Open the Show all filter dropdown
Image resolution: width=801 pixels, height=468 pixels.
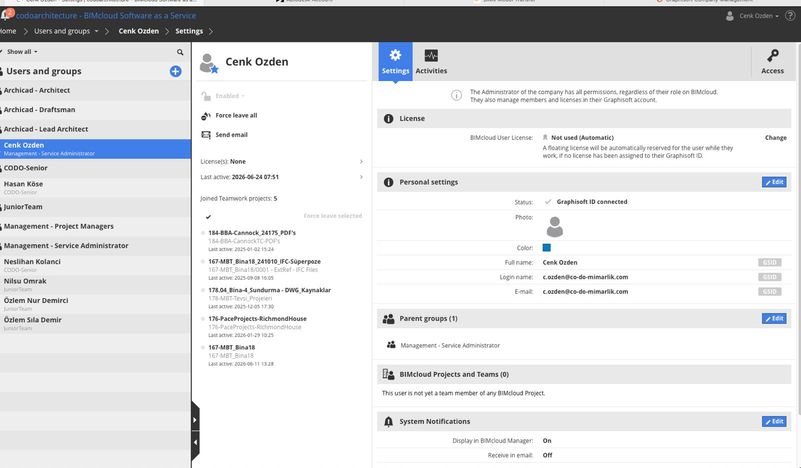[x=20, y=52]
